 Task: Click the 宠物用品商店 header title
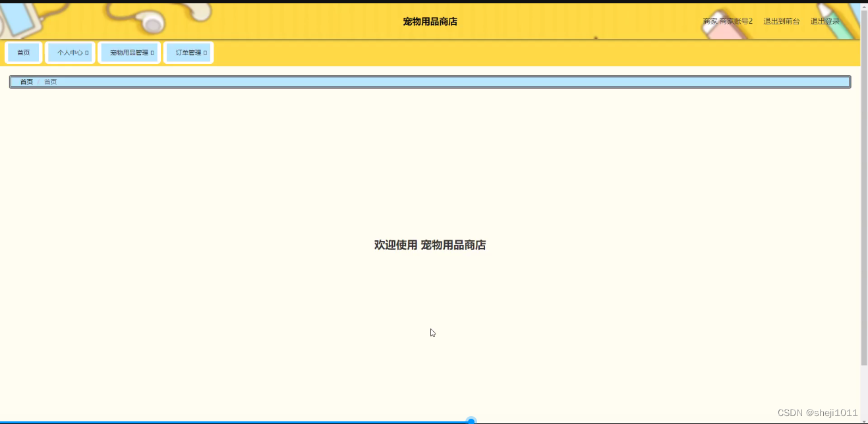pos(431,21)
